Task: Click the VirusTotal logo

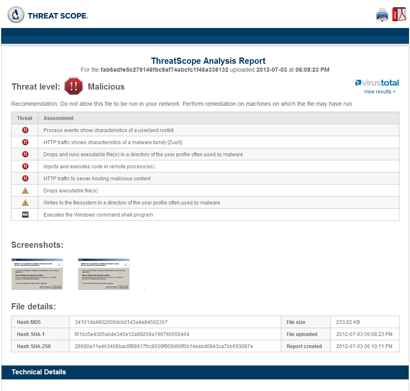Action: point(377,83)
